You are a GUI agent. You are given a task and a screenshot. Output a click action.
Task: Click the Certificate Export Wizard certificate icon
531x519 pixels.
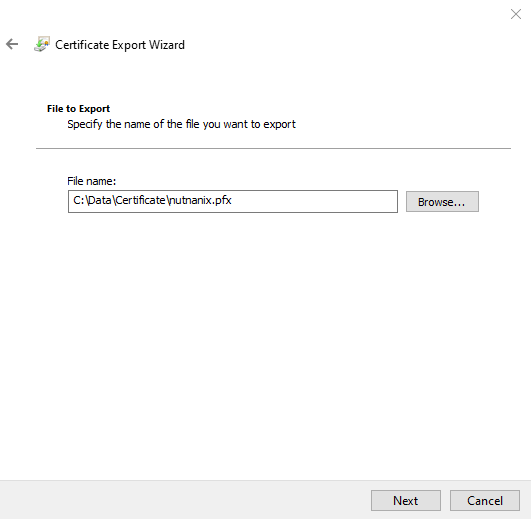pos(42,44)
